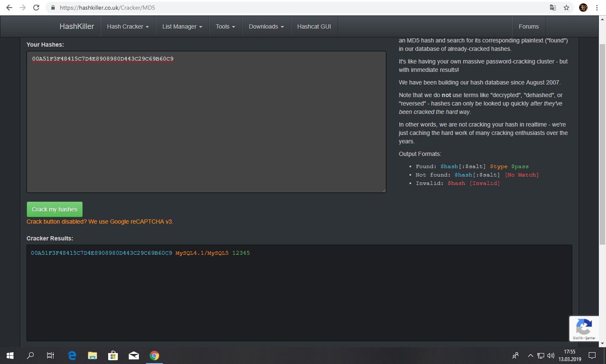Viewport: 606px width, 364px height.
Task: Click inside the Your Hashes text area
Action: tap(206, 122)
